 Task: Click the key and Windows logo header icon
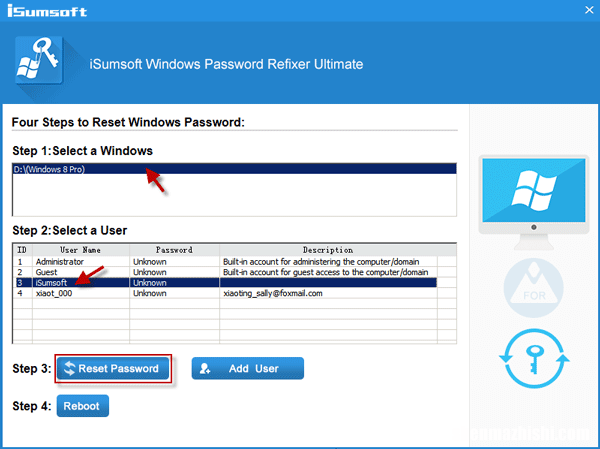tap(41, 64)
